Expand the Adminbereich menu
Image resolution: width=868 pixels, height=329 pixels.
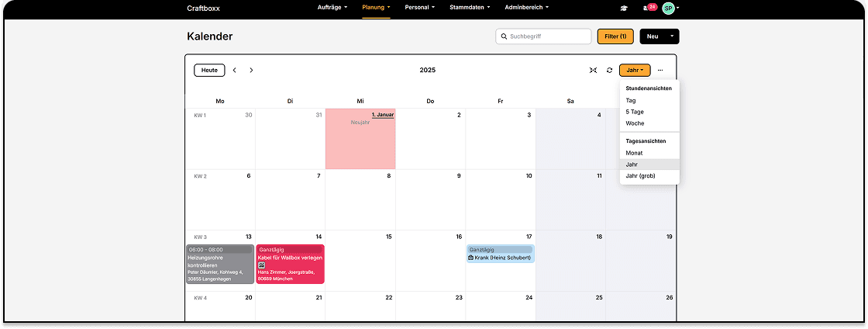527,8
